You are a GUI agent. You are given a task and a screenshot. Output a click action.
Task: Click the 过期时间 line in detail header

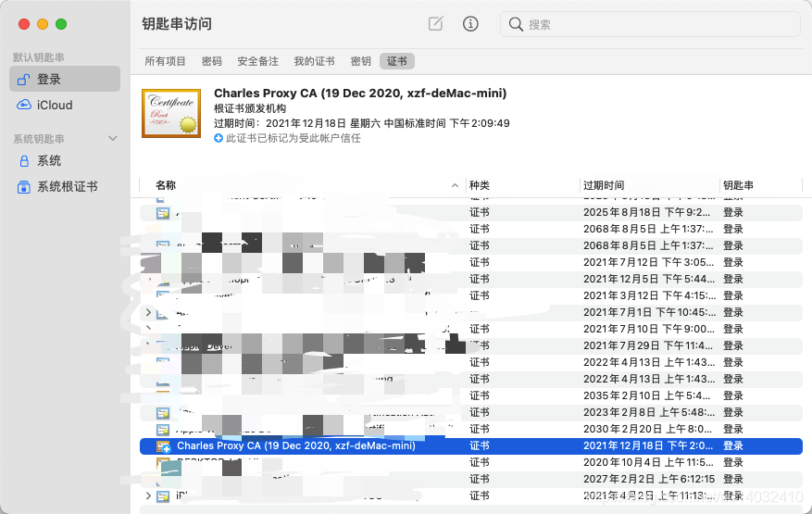tap(362, 123)
